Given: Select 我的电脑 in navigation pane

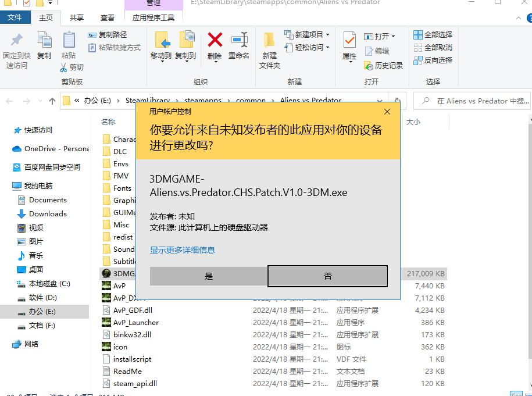Looking at the screenshot, I should (x=38, y=185).
